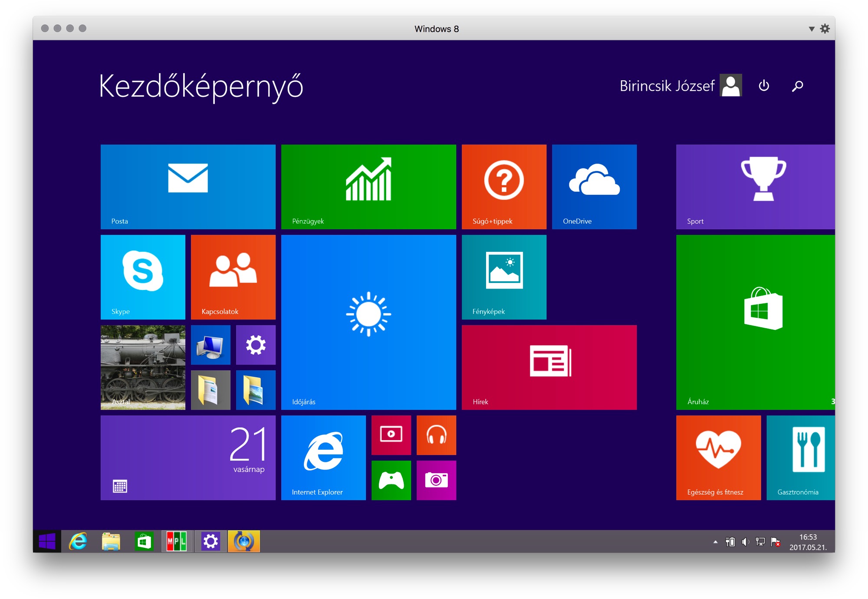The width and height of the screenshot is (868, 599).
Task: Open the MPL app on the taskbar
Action: [x=177, y=541]
